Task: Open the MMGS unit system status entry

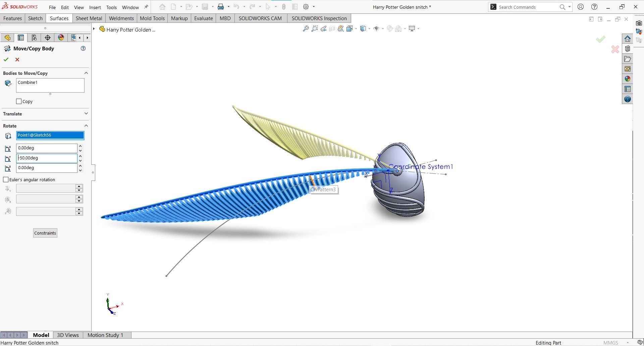Action: tap(610, 343)
